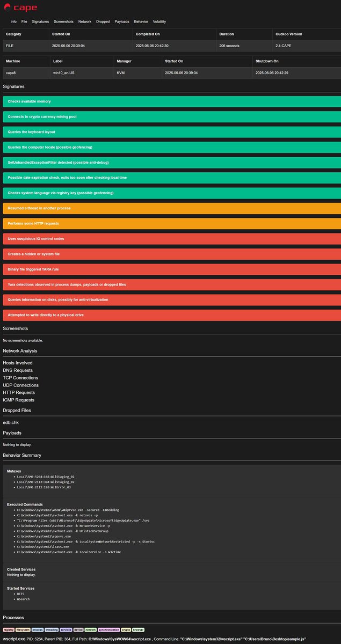This screenshot has width=341, height=644.
Task: Expand 'Performs some HTTP requests' signature
Action: pyautogui.click(x=172, y=223)
